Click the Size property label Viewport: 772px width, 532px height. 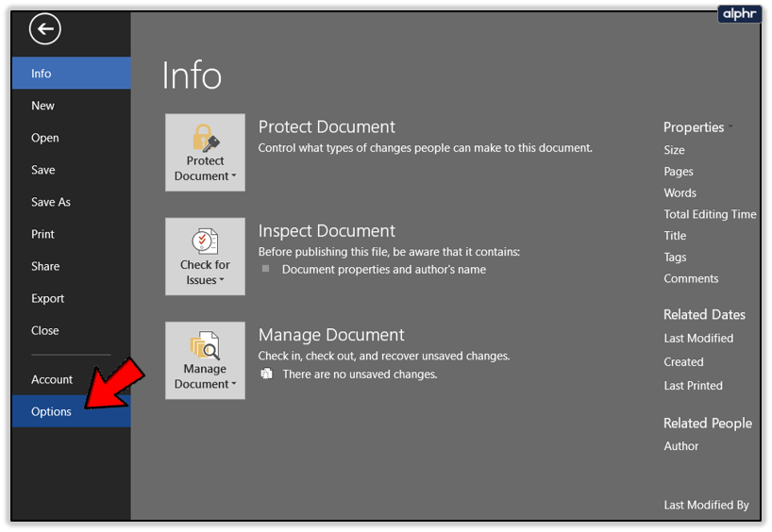coord(674,150)
